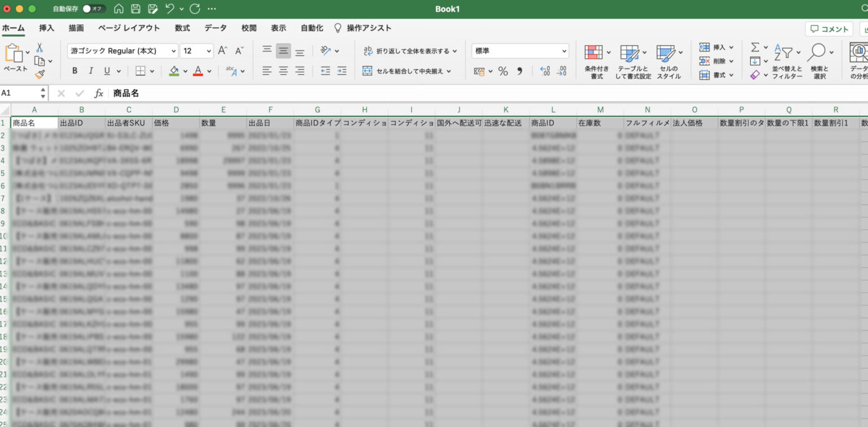Click the コメント button

coord(828,29)
